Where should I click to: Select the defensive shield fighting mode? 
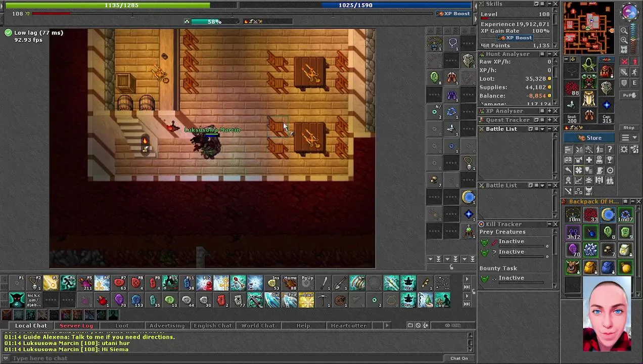coord(624,83)
